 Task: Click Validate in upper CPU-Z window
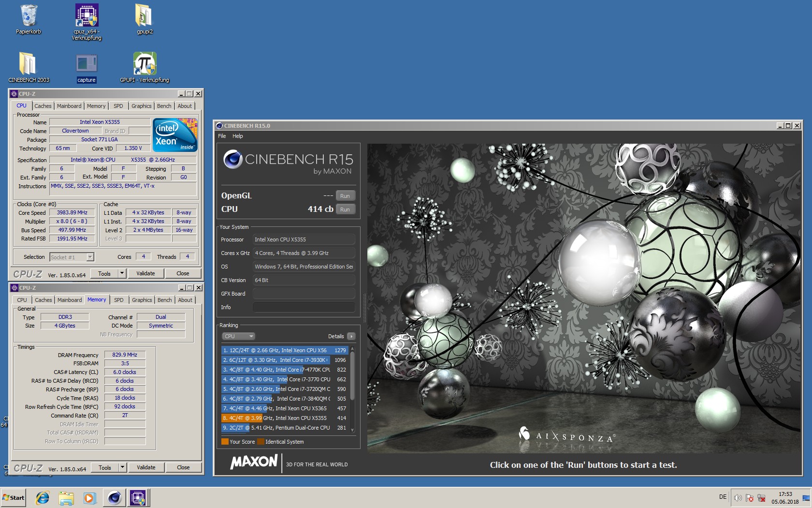(x=145, y=273)
